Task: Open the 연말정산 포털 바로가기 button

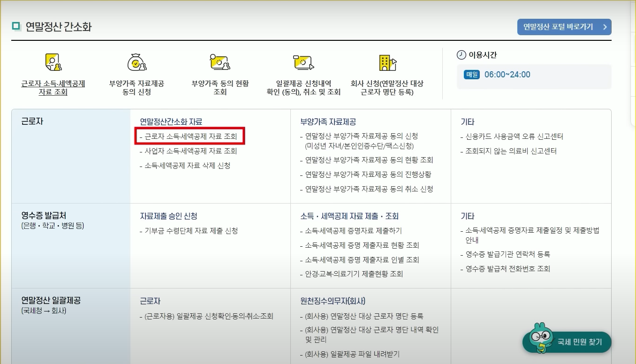Action: coord(563,27)
